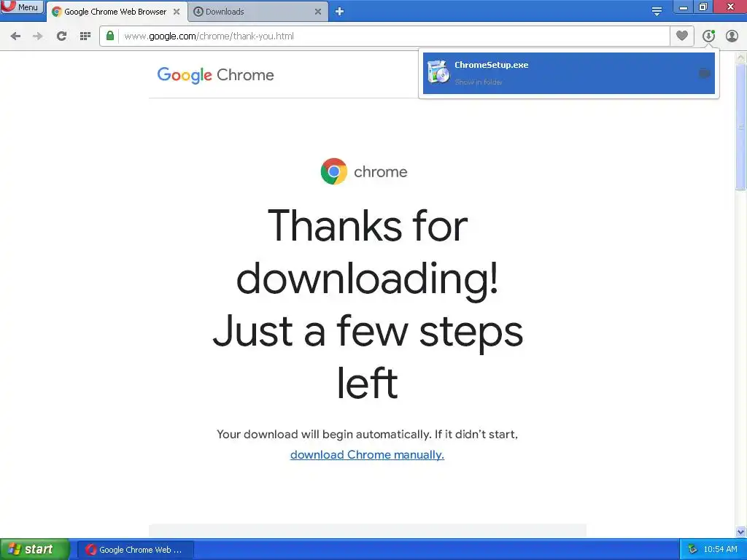Click the scroll up arrow of page scrollbar
747x560 pixels.
(x=740, y=57)
